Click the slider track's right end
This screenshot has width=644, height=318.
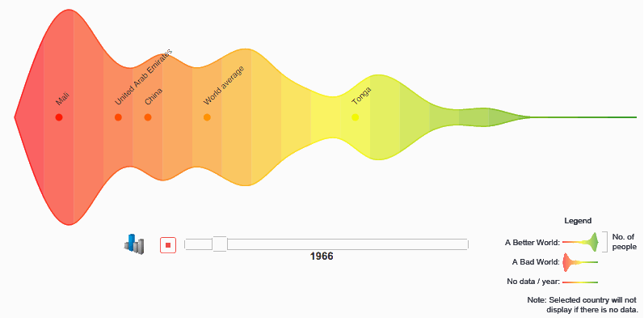point(465,244)
